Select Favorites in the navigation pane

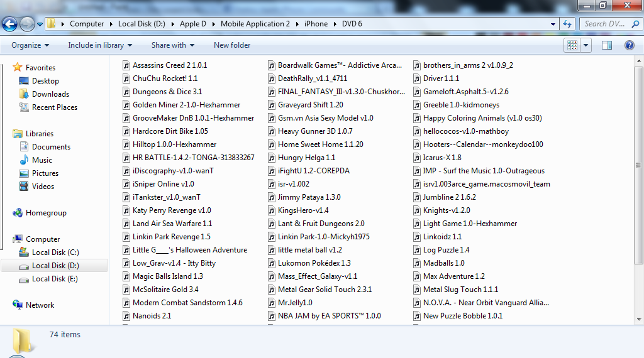click(x=40, y=68)
